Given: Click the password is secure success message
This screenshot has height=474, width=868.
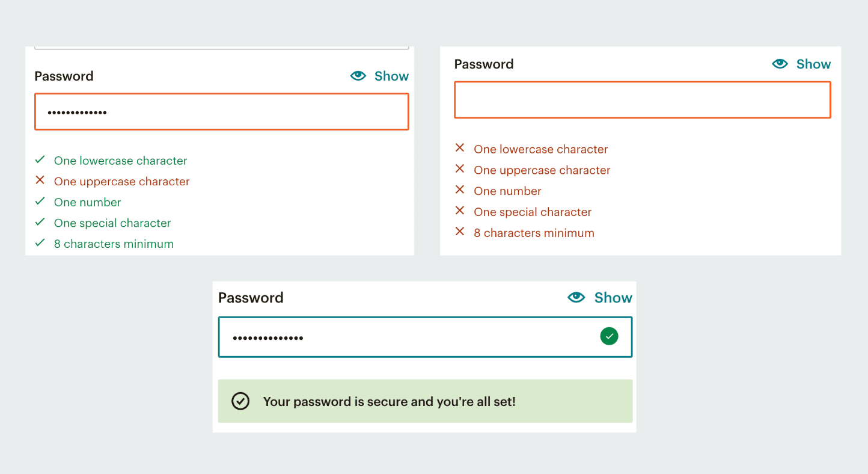Looking at the screenshot, I should tap(389, 401).
